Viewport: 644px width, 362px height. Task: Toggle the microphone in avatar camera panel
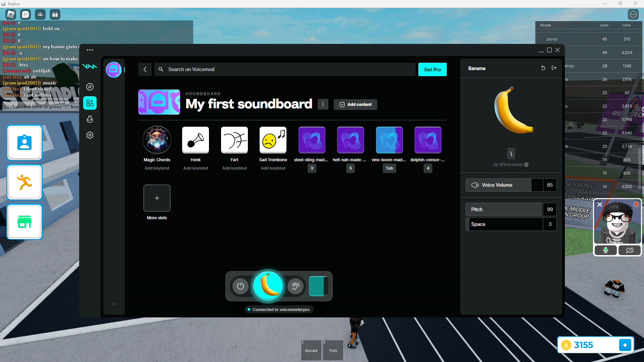click(606, 250)
